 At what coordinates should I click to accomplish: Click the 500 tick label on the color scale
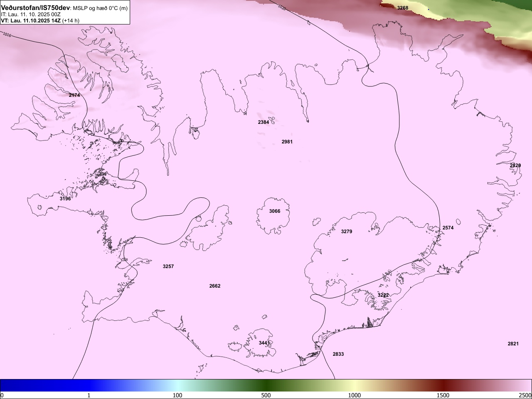click(266, 395)
